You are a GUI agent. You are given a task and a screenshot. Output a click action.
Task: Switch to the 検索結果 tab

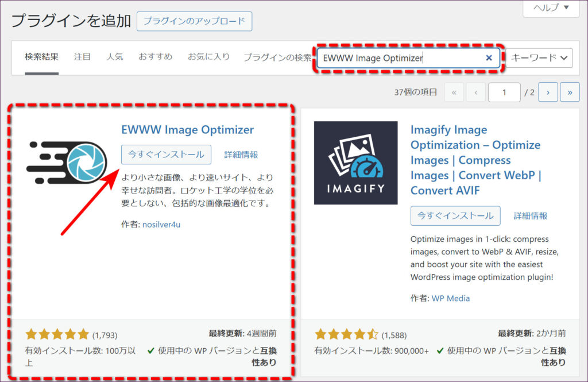[41, 57]
